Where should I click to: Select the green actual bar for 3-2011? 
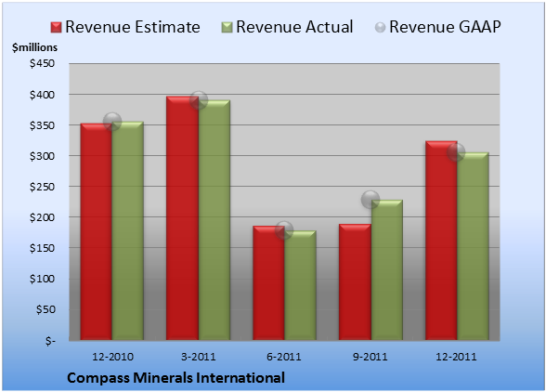(214, 220)
